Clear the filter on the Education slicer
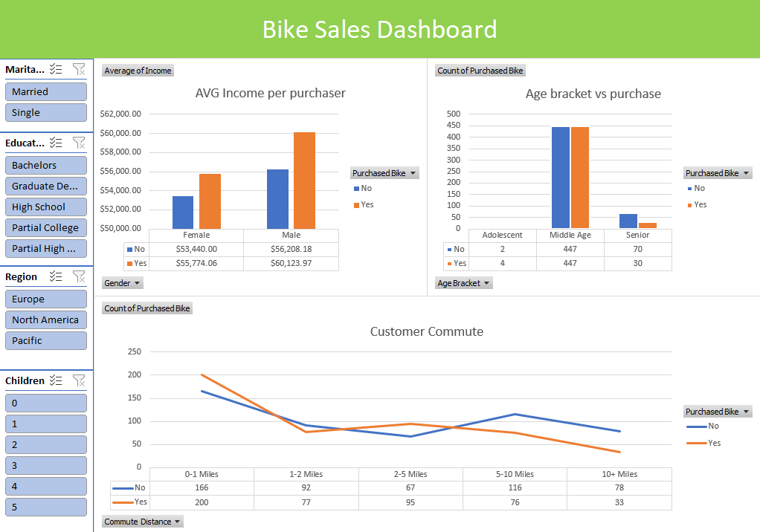The width and height of the screenshot is (760, 532). [x=79, y=143]
